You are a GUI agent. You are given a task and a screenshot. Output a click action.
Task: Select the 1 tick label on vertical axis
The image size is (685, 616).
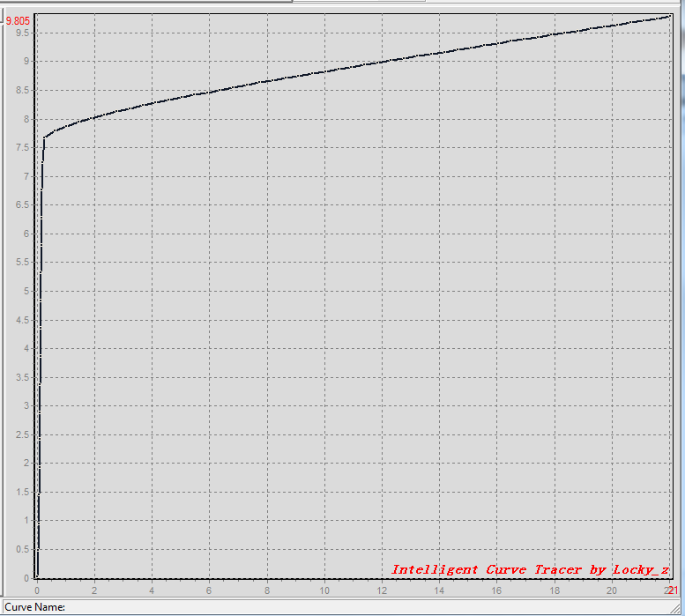(26, 521)
